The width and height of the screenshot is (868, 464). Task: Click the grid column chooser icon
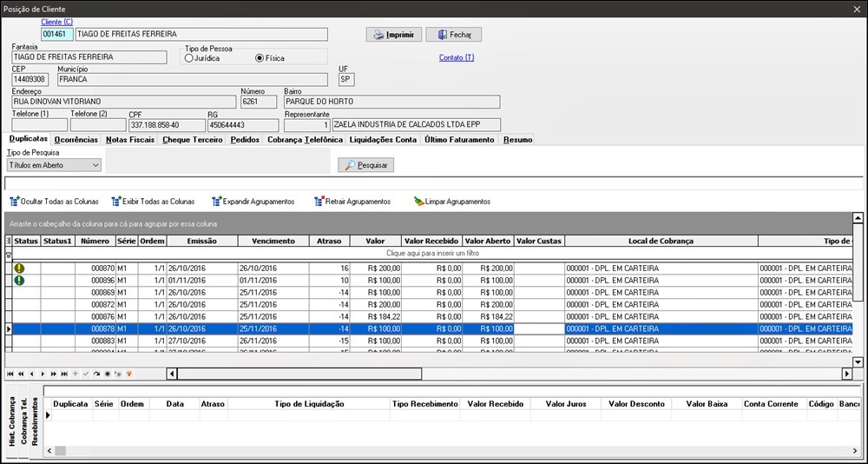pyautogui.click(x=9, y=242)
